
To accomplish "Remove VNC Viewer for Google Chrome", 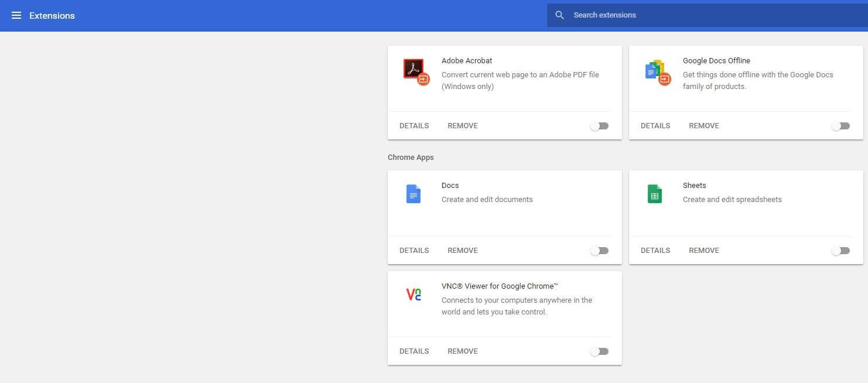I will tap(463, 351).
